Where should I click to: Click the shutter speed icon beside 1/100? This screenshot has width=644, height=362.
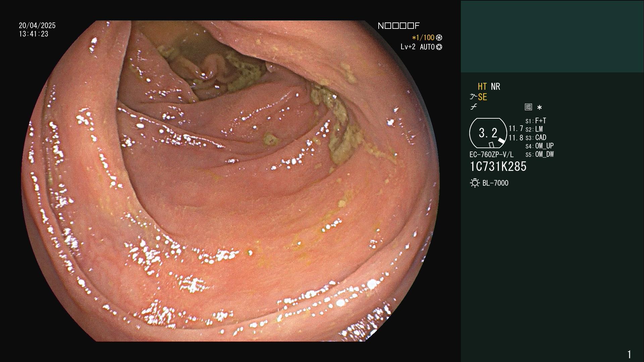[x=439, y=38]
